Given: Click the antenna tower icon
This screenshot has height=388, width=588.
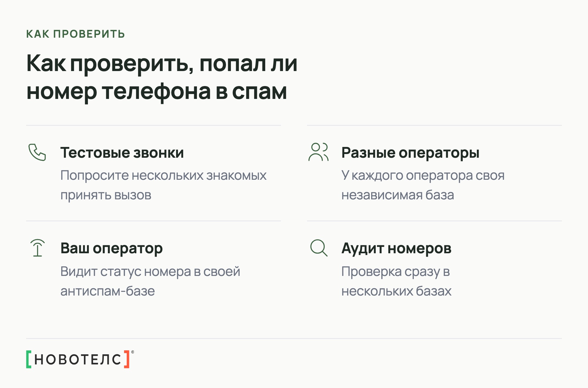Looking at the screenshot, I should click(x=37, y=248).
